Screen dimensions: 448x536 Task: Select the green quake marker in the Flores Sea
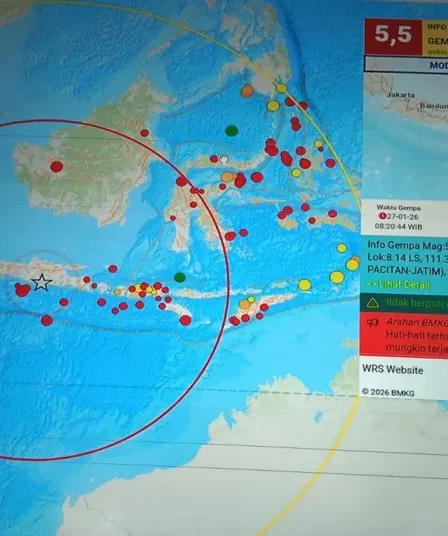[180, 277]
